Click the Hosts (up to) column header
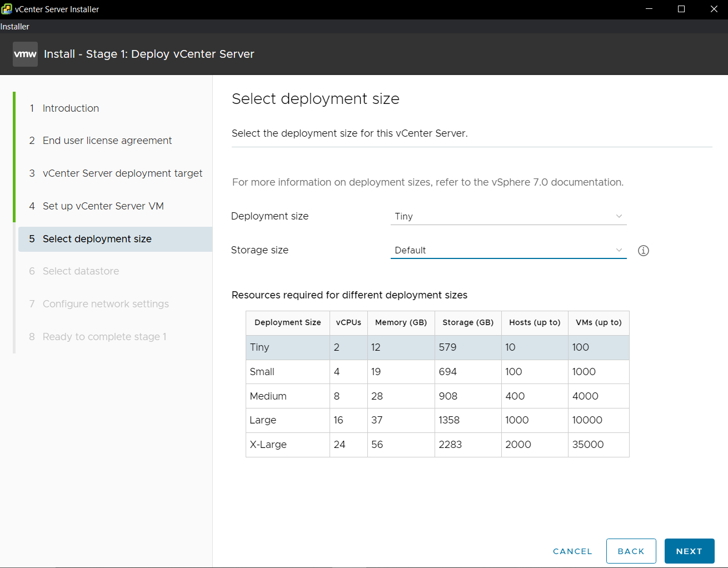Image resolution: width=728 pixels, height=568 pixels. 535,322
